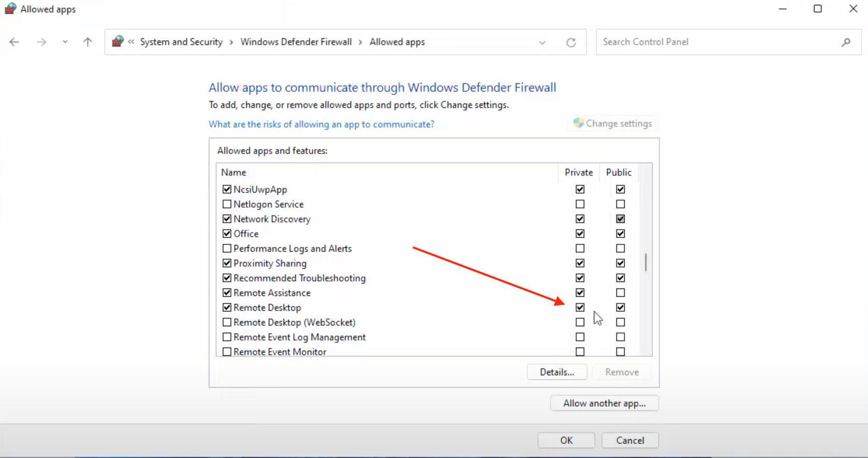Check the Netlogon Service Private box
The width and height of the screenshot is (868, 458).
click(x=580, y=204)
